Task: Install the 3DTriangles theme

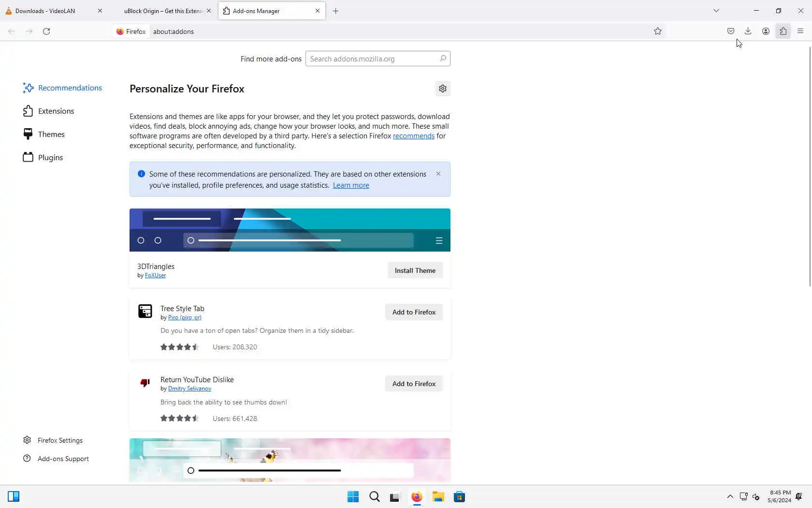Action: point(415,270)
